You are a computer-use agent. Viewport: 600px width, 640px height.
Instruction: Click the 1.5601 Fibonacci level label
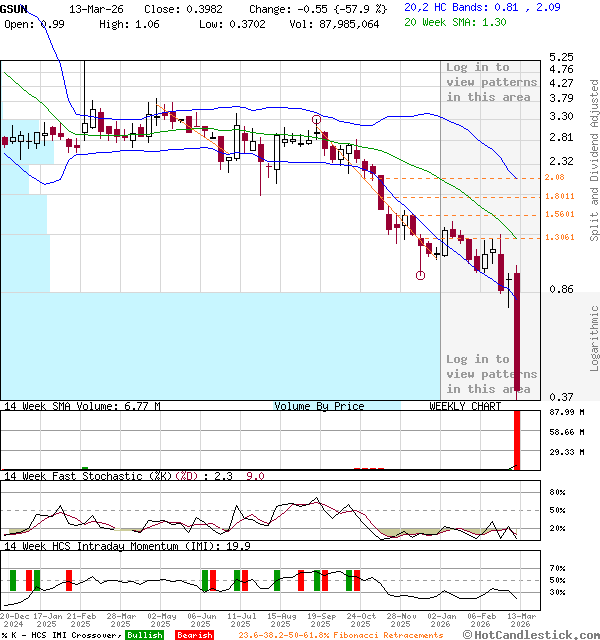[560, 214]
